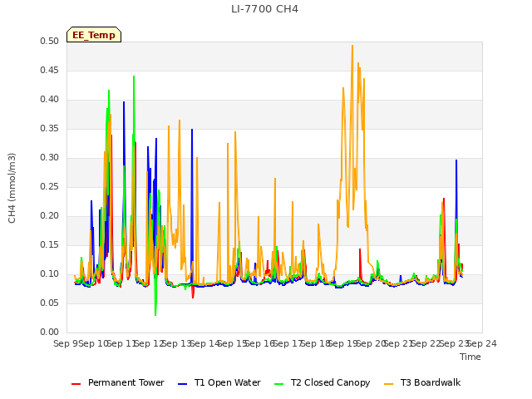Click the green dip below 0.05 near Sep 12

pyautogui.click(x=155, y=314)
